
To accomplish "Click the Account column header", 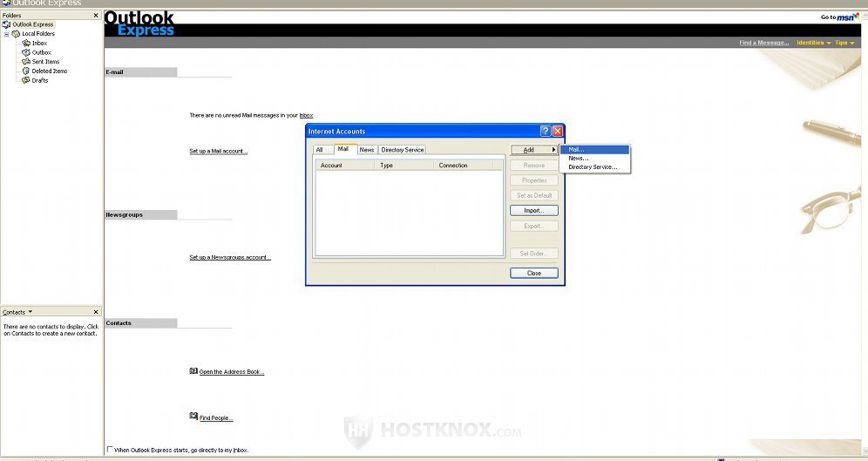I will pos(344,166).
